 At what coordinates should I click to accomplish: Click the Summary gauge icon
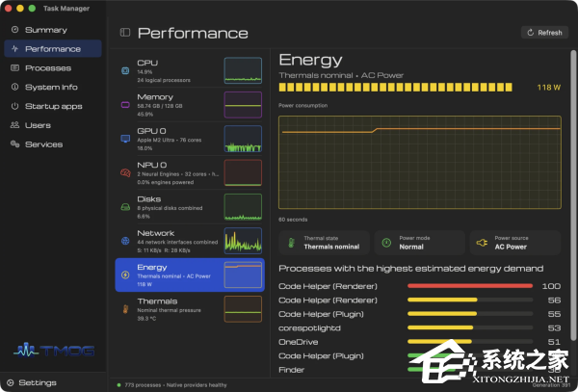(14, 30)
